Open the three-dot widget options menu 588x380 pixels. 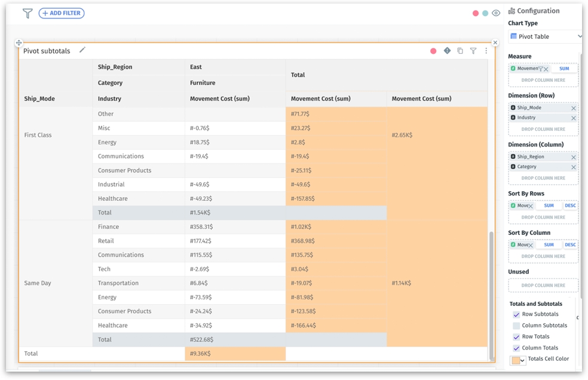[x=486, y=51]
